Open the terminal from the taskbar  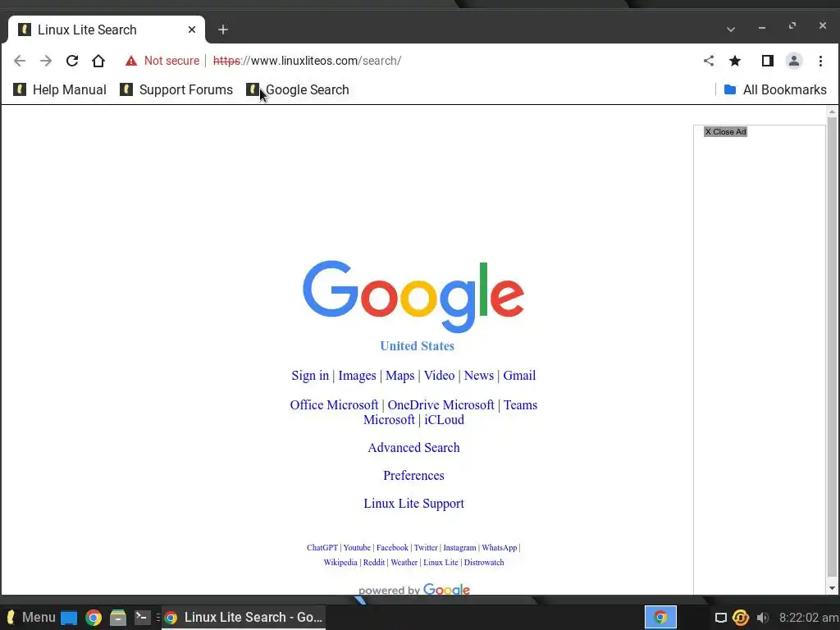coord(143,618)
